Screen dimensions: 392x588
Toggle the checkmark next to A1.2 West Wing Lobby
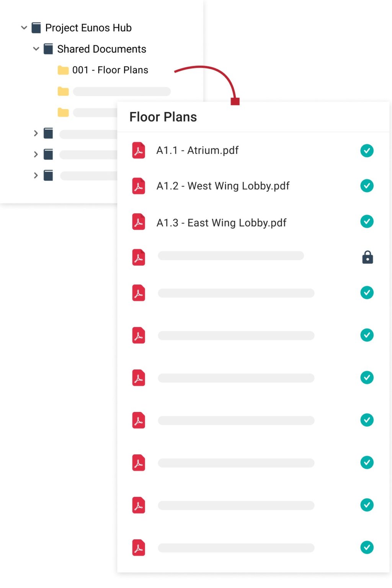click(x=367, y=186)
